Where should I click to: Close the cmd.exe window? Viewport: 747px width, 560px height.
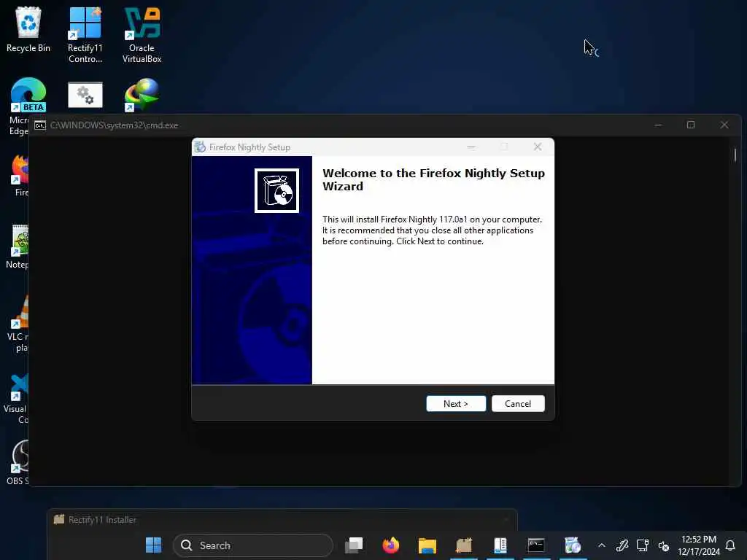tap(724, 125)
